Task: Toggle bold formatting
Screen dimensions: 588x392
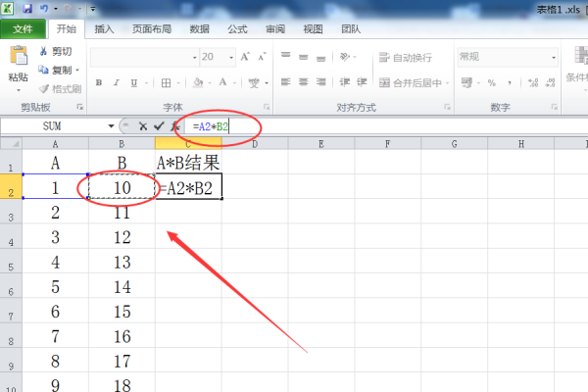Action: 99,82
